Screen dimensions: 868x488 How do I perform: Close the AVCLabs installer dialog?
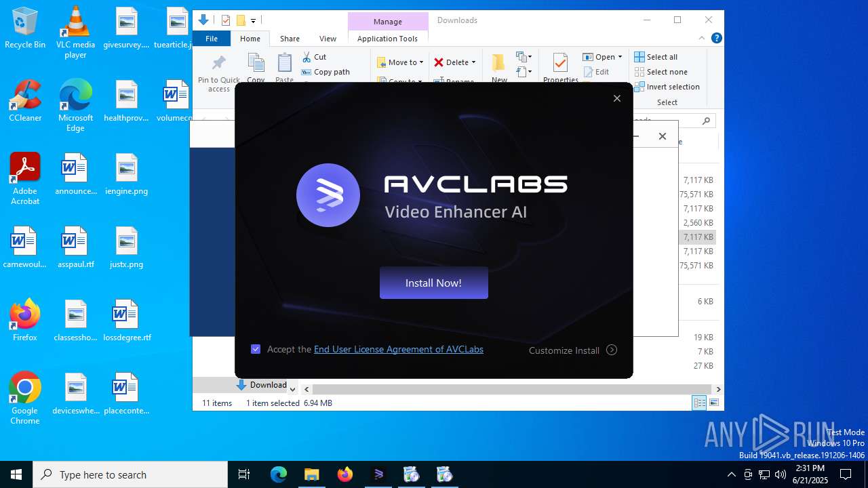click(616, 98)
